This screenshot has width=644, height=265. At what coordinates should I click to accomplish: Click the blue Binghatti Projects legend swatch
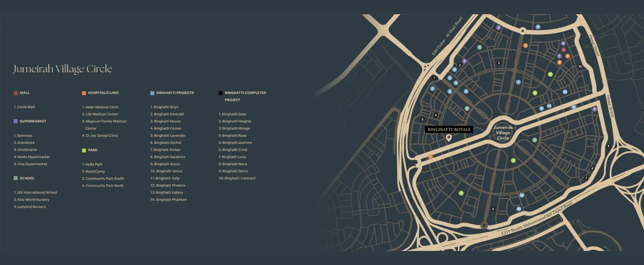[152, 93]
